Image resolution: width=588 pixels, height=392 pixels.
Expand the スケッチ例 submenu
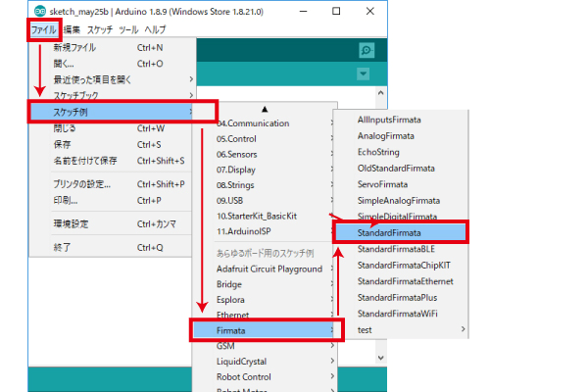tap(112, 112)
